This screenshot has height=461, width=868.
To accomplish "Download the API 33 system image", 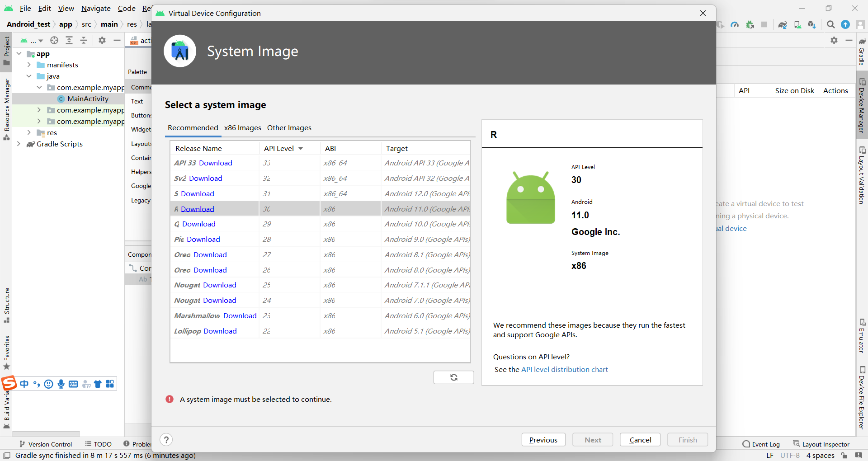I will [216, 163].
